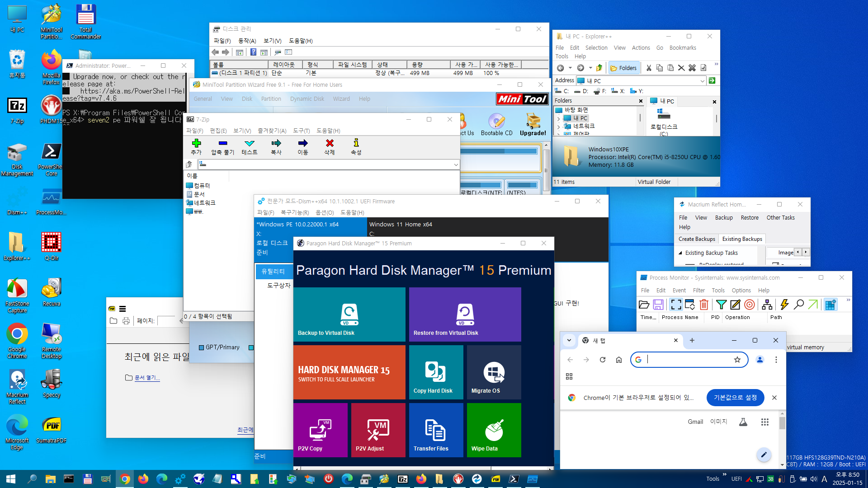Open the Explorer++ address bar dropdown
868x488 pixels.
pyautogui.click(x=702, y=81)
